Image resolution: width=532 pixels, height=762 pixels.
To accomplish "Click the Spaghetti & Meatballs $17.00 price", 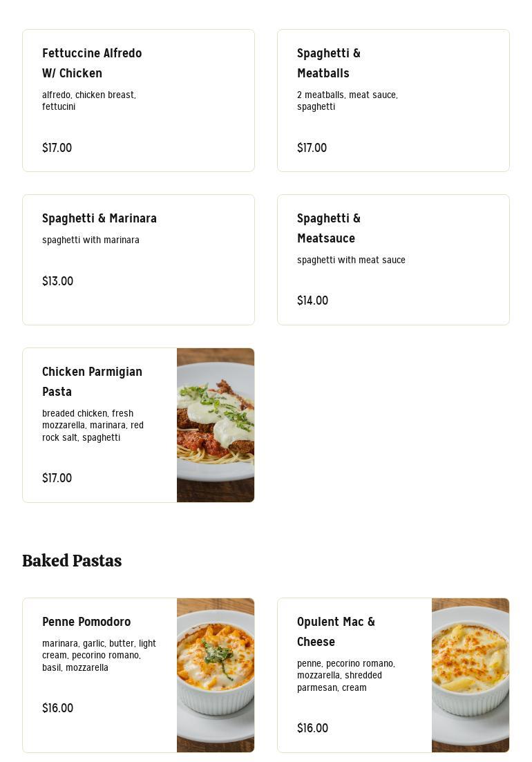I will pyautogui.click(x=312, y=148).
